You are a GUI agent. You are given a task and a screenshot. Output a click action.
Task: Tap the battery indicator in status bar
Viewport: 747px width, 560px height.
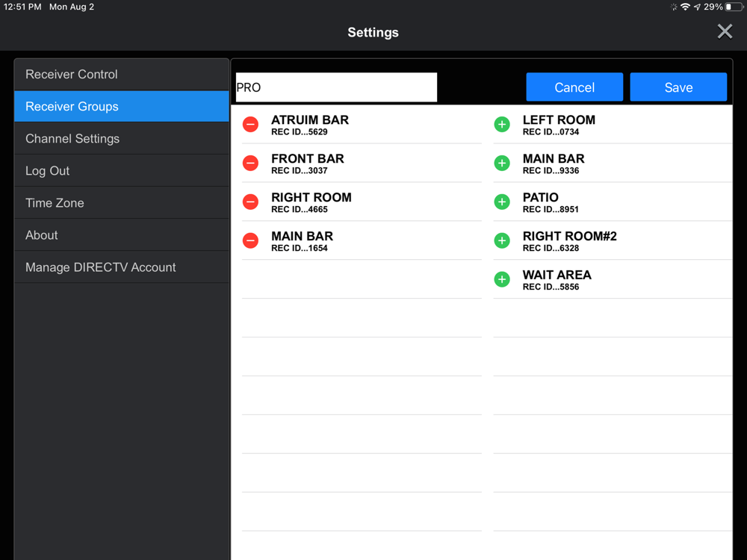click(x=734, y=7)
